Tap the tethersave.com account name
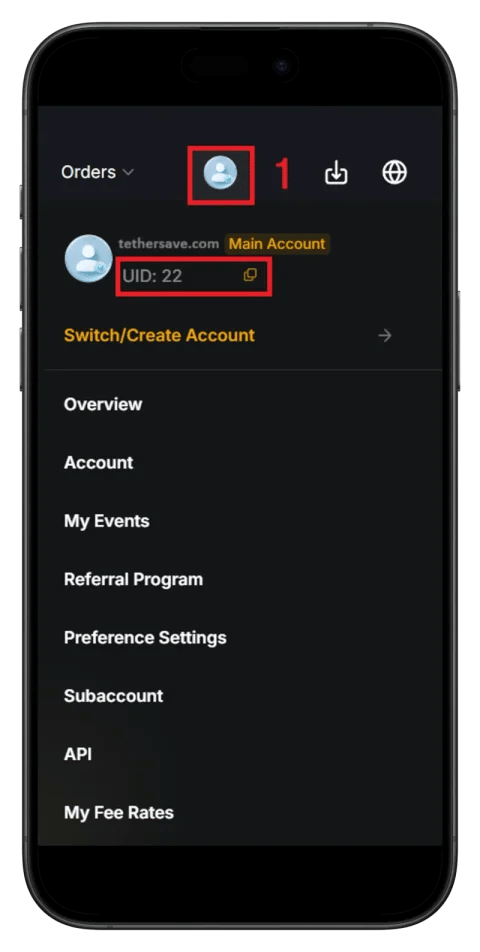Viewport: 480px width, 952px height. 169,244
